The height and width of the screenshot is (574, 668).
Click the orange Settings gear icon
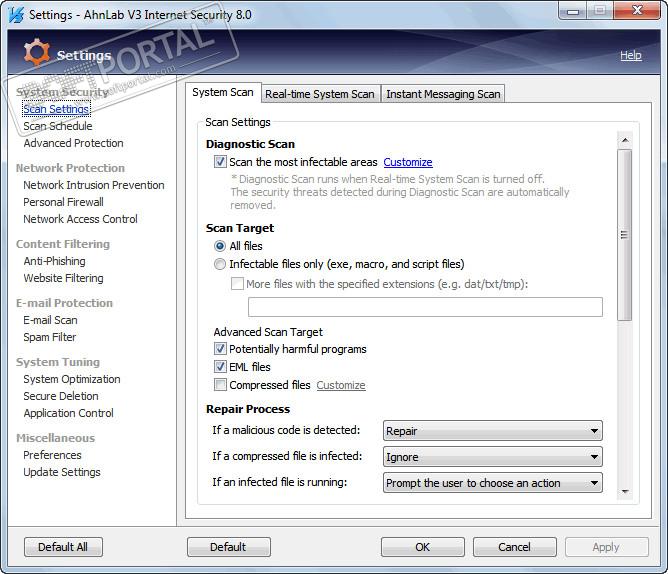[x=36, y=53]
